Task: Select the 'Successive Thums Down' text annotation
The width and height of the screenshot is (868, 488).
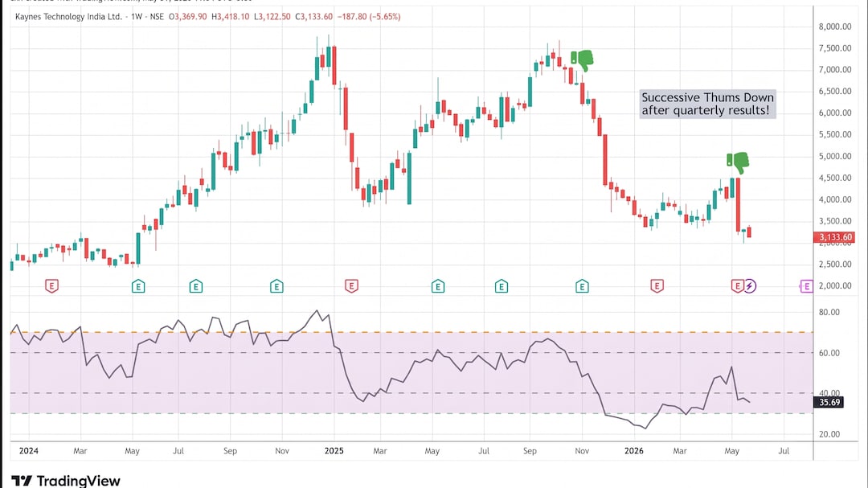Action: (707, 105)
